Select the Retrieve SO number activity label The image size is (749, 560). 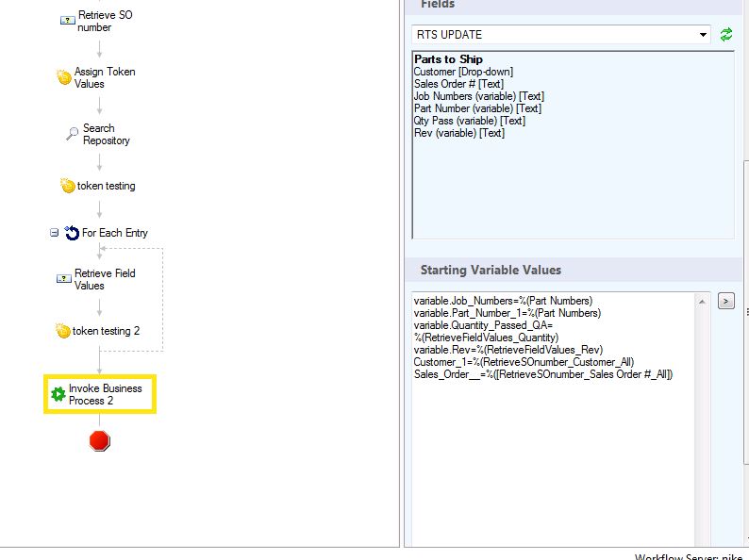(x=105, y=21)
